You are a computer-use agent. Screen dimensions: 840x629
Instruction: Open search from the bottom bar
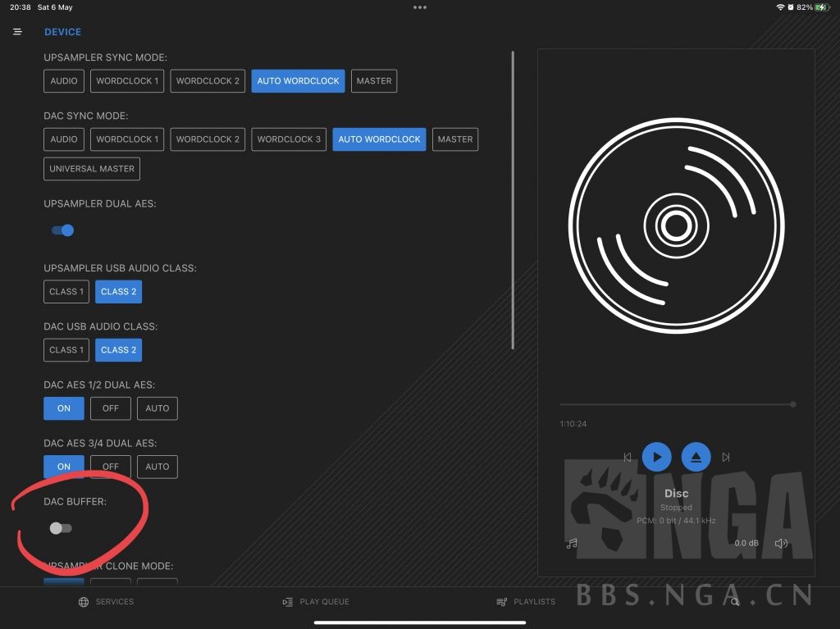(734, 601)
